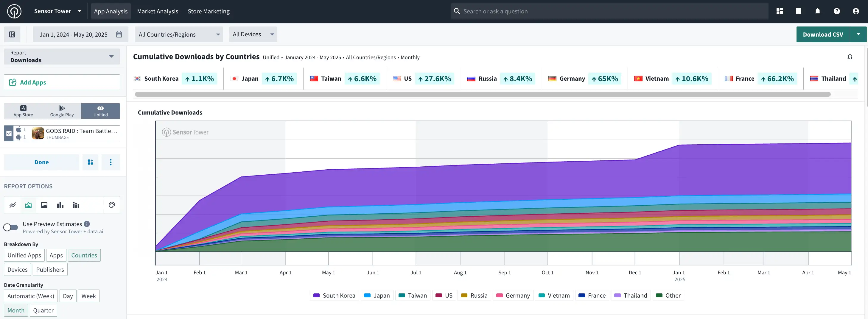Select the App Store platform tab

[x=23, y=111]
